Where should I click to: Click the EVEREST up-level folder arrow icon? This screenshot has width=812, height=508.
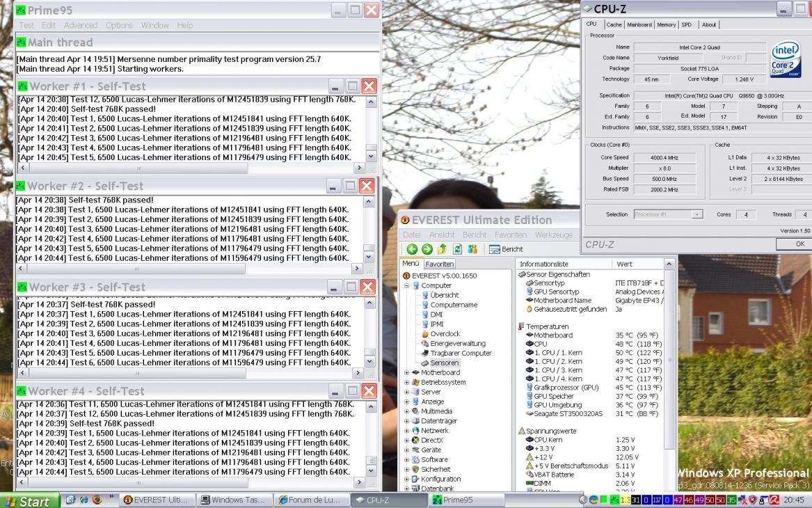point(443,249)
